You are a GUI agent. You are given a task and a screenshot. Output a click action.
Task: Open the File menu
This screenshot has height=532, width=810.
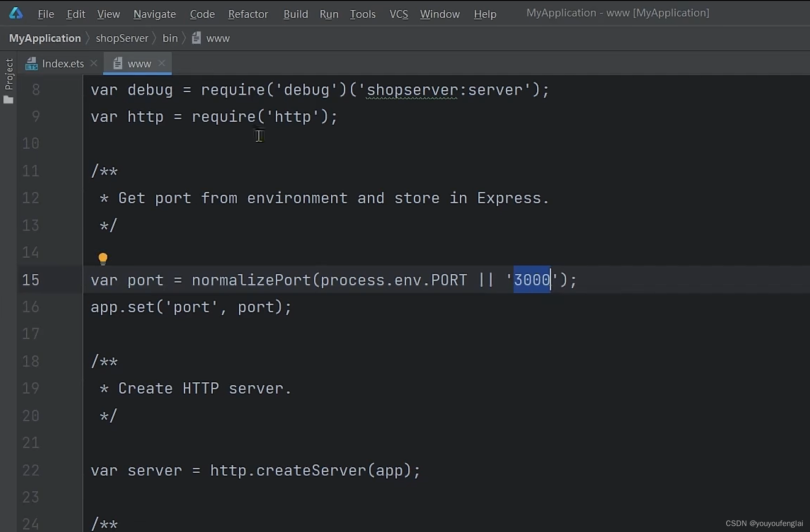pyautogui.click(x=46, y=14)
